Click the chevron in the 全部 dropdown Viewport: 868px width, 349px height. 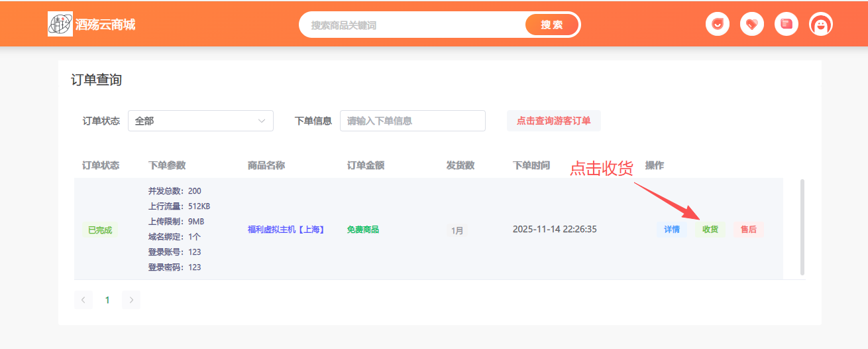262,121
